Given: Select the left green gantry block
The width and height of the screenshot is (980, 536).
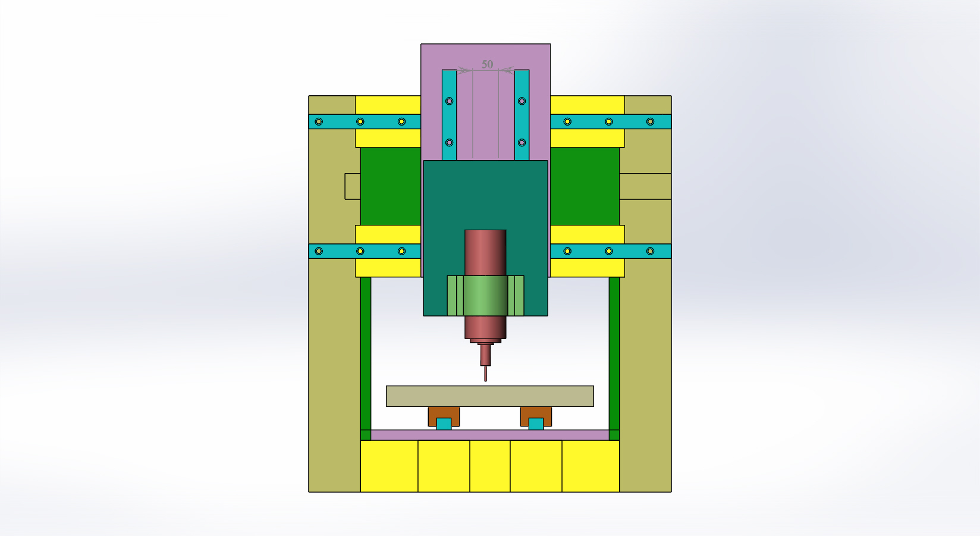Looking at the screenshot, I should pyautogui.click(x=391, y=186).
